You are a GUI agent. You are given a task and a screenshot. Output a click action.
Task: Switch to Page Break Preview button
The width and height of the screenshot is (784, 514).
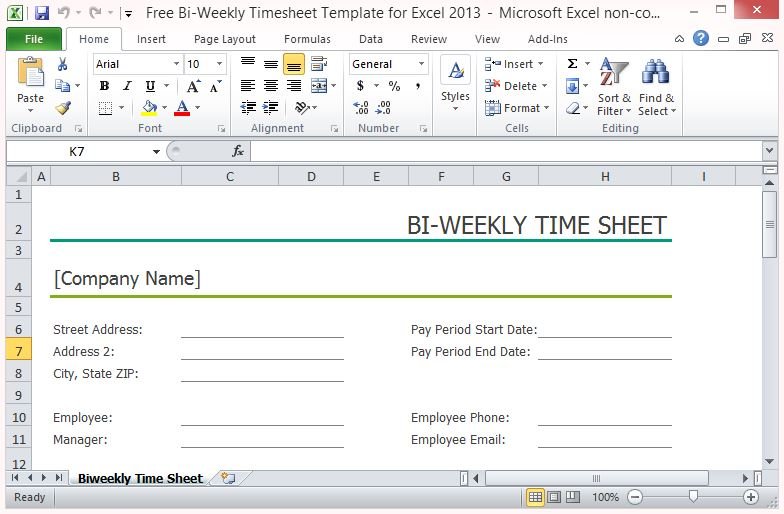[x=572, y=497]
